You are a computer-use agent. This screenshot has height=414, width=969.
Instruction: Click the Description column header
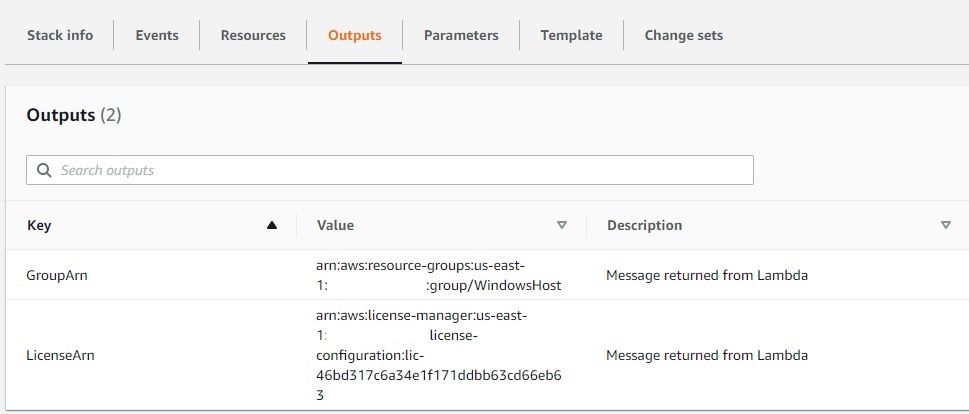click(645, 226)
